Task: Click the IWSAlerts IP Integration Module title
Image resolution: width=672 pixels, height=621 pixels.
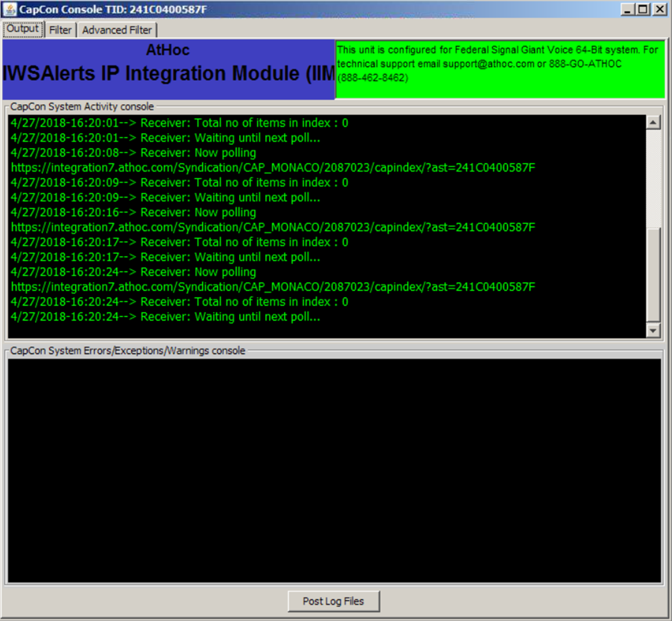Action: click(169, 73)
